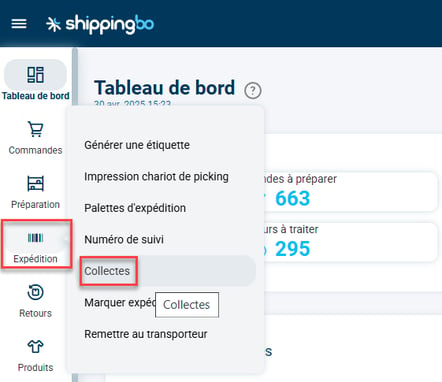Image resolution: width=442 pixels, height=382 pixels.
Task: Choose Numéro de suivi entry
Action: (124, 239)
